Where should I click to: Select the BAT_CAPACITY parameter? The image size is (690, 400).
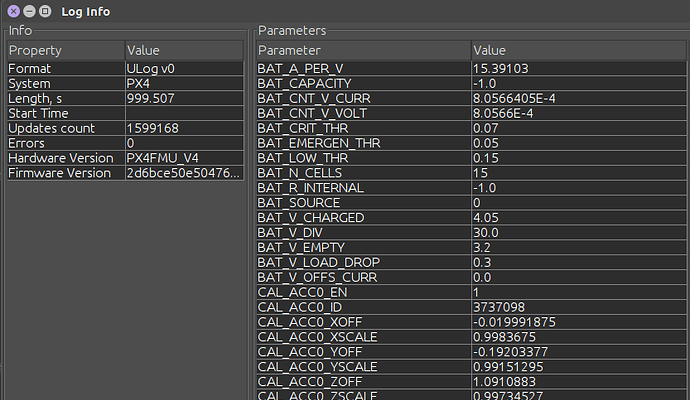(363, 84)
